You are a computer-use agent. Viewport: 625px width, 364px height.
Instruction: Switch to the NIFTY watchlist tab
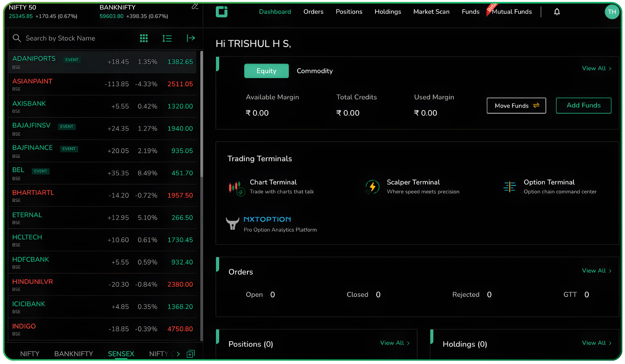[30, 354]
